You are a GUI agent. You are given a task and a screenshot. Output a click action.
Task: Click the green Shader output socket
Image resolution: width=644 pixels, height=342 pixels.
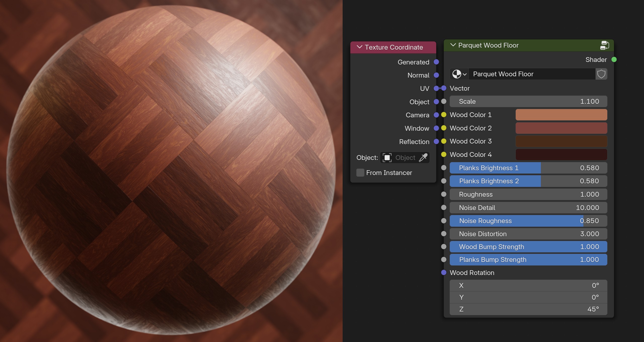[x=614, y=60]
